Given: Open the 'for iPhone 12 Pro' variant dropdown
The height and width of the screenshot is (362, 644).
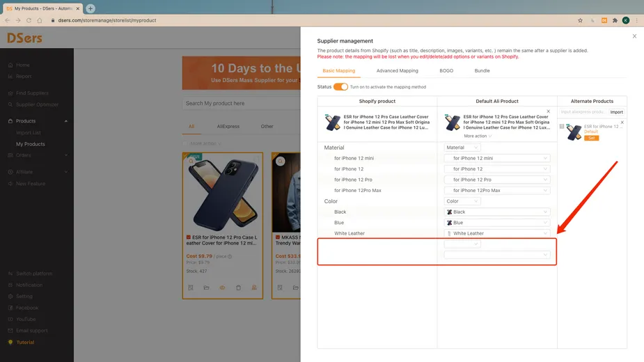Looking at the screenshot, I should pyautogui.click(x=497, y=180).
